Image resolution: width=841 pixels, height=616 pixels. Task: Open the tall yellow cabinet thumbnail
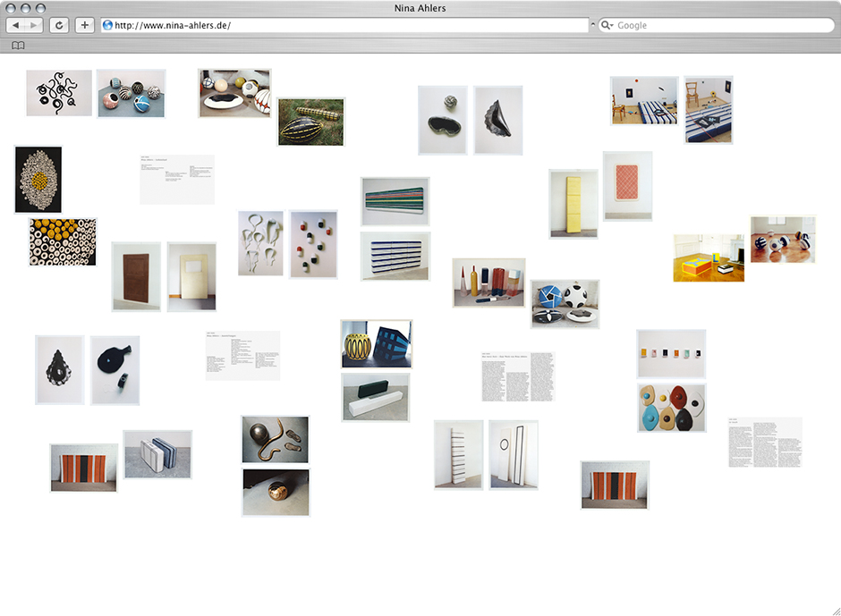tap(573, 204)
